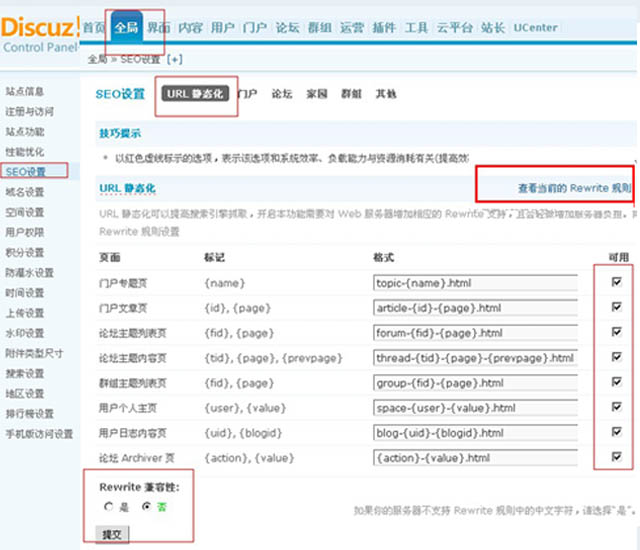This screenshot has height=550, width=640.
Task: Open 水印设置 in the sidebar
Action: 24,333
